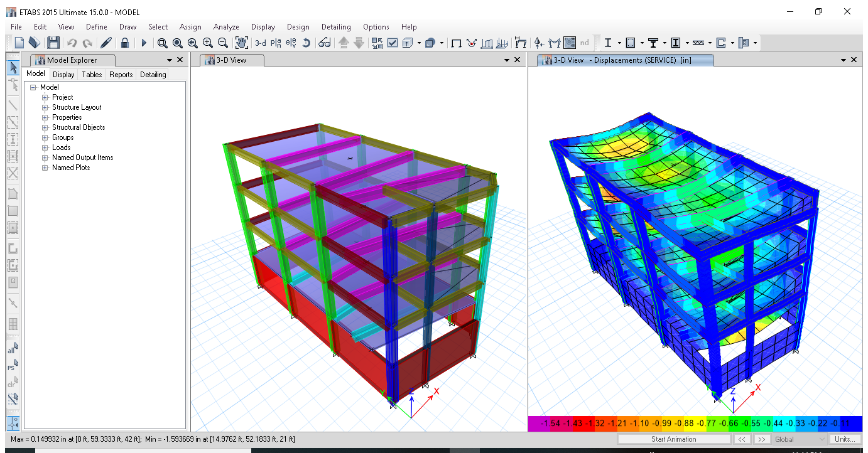Activate the Pan hand tool
Image resolution: width=868 pixels, height=453 pixels.
242,43
